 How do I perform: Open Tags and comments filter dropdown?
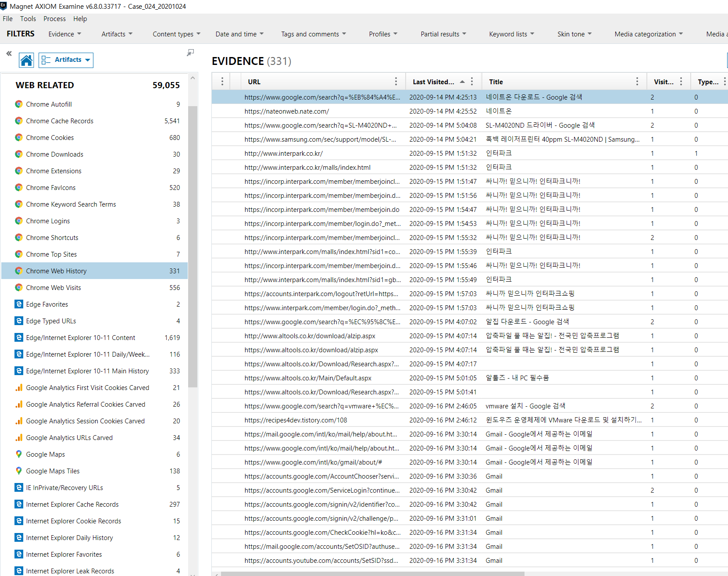pos(314,34)
